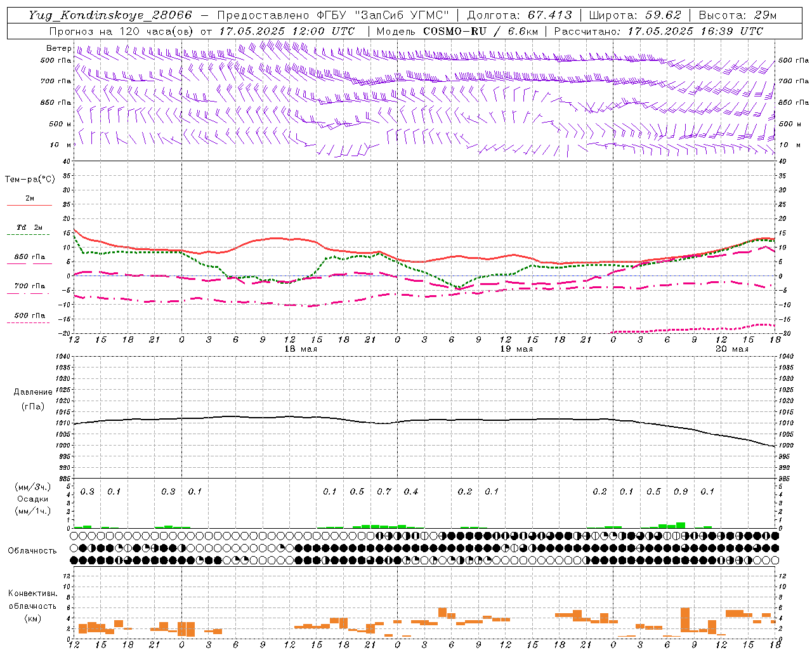Click the station name Yug_Kondinskoye_28066
Screen dimensions: 812x650
[110, 15]
